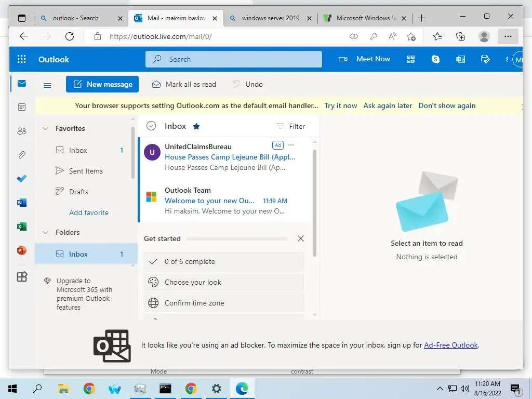Viewport: 532px width, 399px height.
Task: Open Edge tab actions menu
Action: point(22,18)
